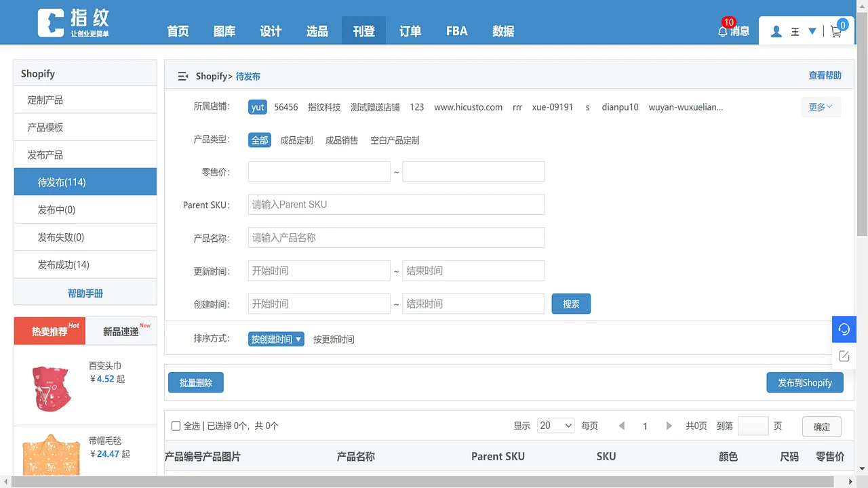Open the 按创建时间 sort dropdown
The image size is (868, 488).
click(275, 339)
